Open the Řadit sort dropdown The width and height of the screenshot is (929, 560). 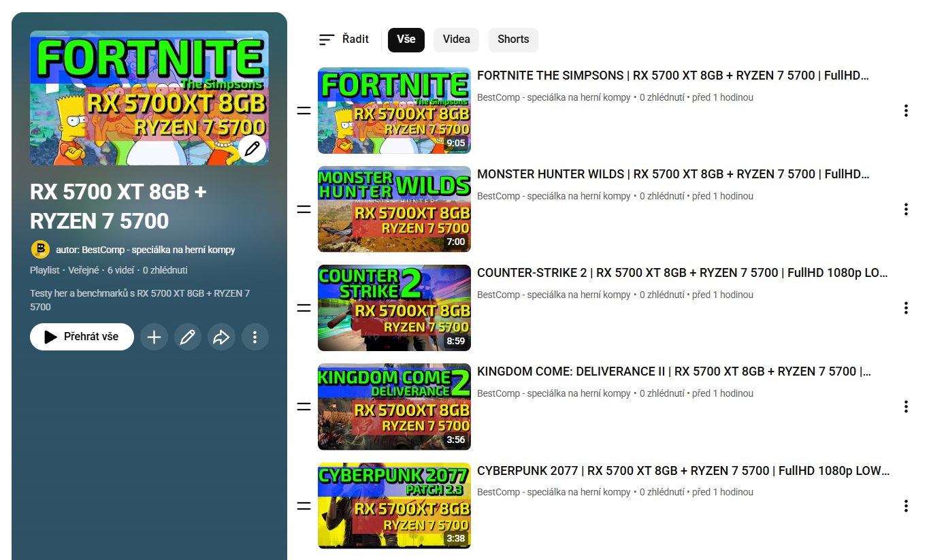[x=344, y=39]
